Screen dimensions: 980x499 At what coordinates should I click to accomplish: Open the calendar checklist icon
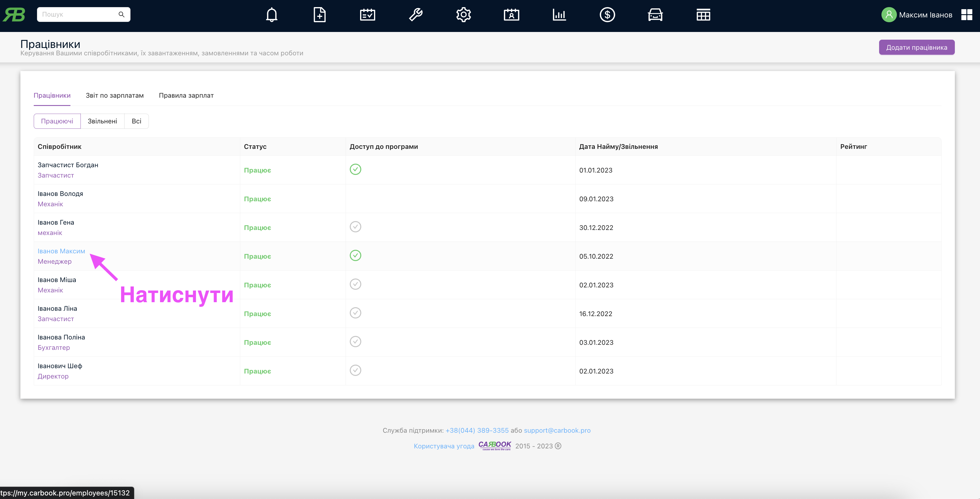point(367,15)
